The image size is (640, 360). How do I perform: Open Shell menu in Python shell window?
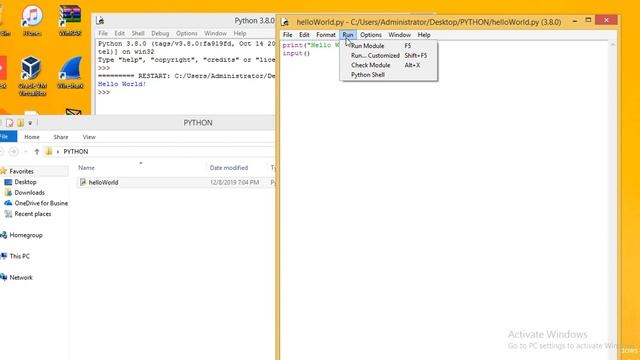pos(138,33)
